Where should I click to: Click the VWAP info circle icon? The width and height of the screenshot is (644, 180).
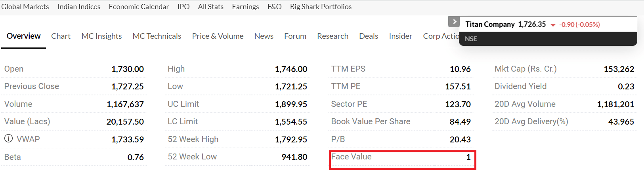click(8, 138)
